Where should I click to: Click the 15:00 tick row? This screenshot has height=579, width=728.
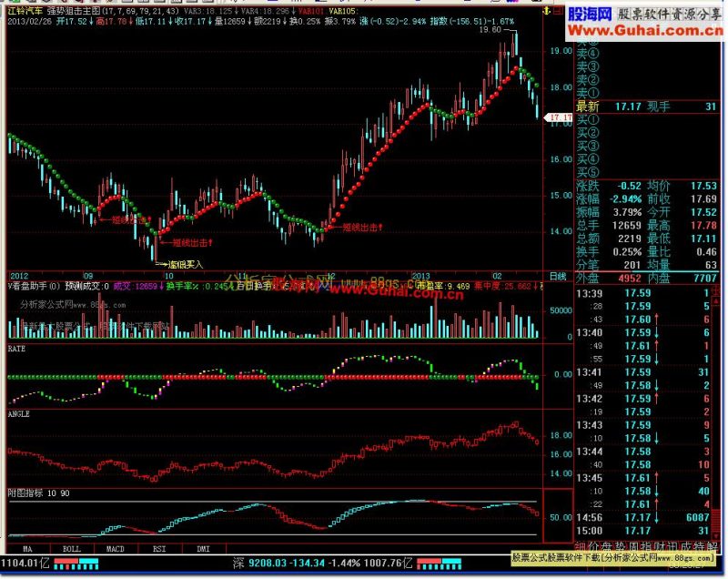pyautogui.click(x=642, y=531)
